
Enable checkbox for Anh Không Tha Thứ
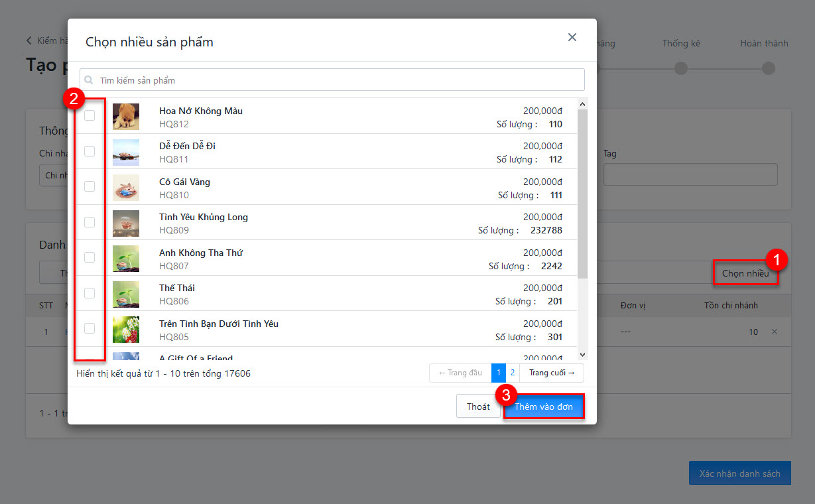pos(90,257)
